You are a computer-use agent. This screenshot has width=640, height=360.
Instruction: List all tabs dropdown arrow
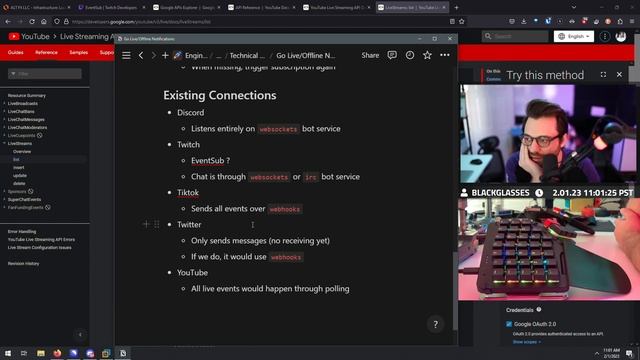coord(574,7)
